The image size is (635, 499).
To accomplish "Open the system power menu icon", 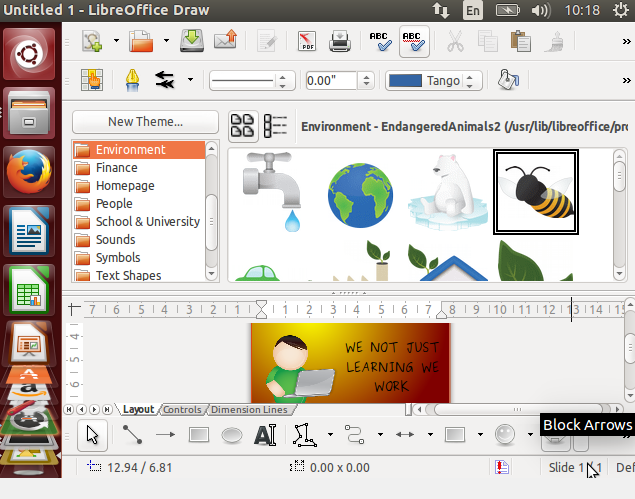I will pyautogui.click(x=620, y=10).
